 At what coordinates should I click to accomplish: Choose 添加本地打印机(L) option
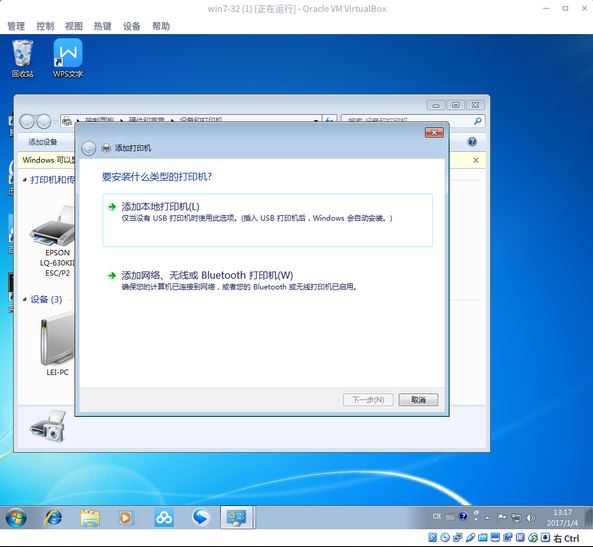pyautogui.click(x=267, y=220)
